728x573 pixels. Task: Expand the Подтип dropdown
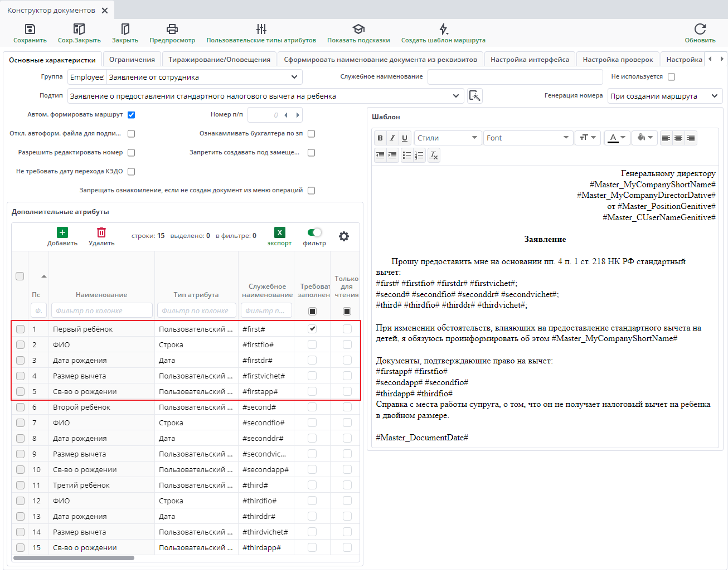[x=456, y=96]
